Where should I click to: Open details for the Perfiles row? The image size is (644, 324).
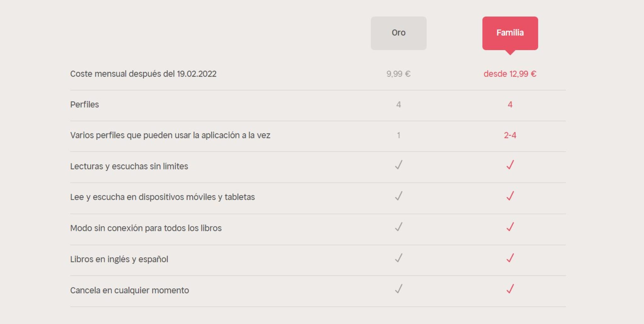coord(84,105)
